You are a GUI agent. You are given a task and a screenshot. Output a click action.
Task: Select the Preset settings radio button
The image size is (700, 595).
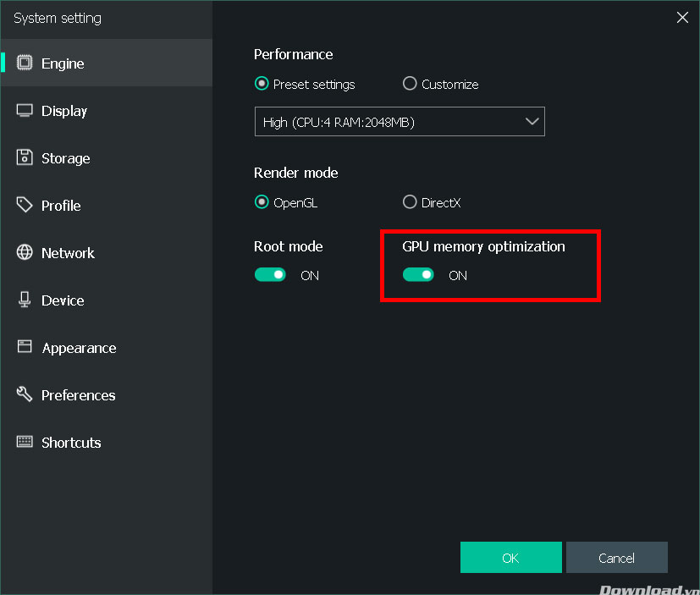[x=262, y=84]
